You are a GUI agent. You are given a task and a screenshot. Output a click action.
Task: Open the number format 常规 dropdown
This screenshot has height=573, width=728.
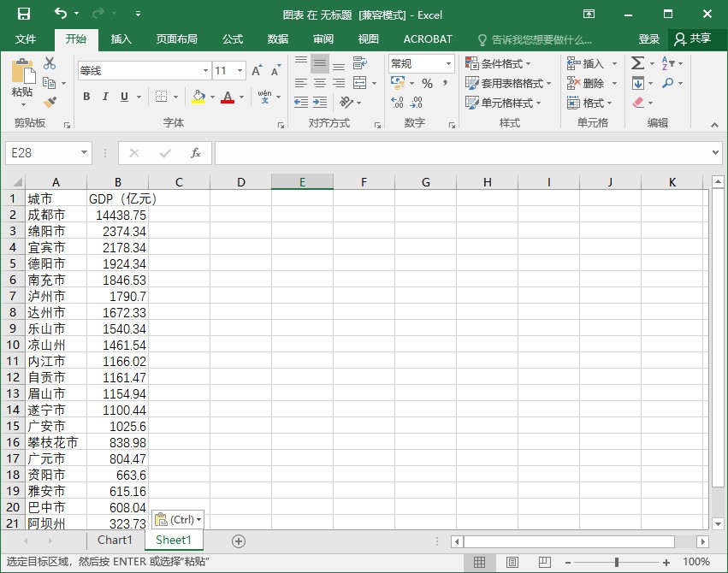448,63
